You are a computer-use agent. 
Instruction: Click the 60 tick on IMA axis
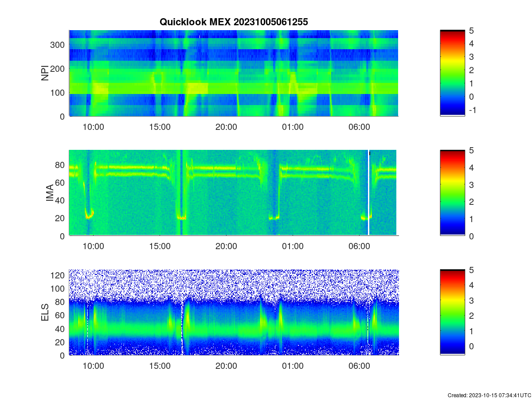(61, 182)
